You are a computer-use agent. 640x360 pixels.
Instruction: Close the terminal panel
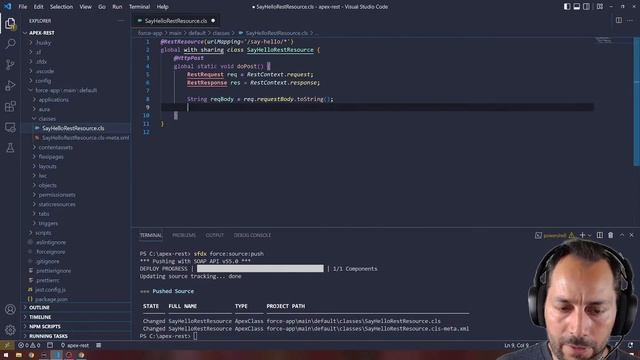click(631, 235)
